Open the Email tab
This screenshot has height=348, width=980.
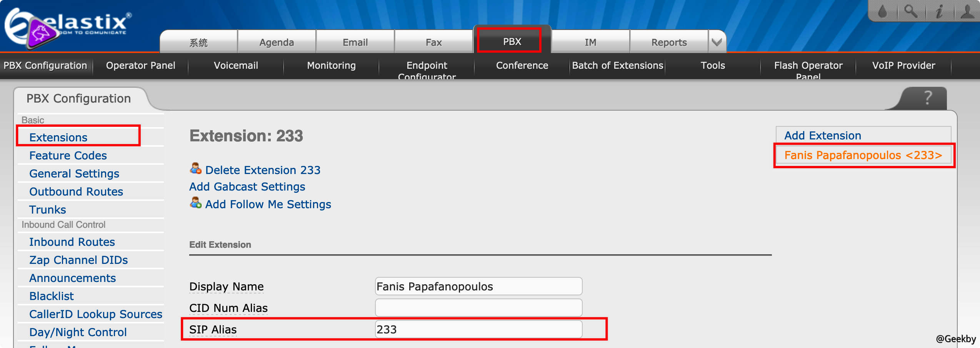pos(355,42)
